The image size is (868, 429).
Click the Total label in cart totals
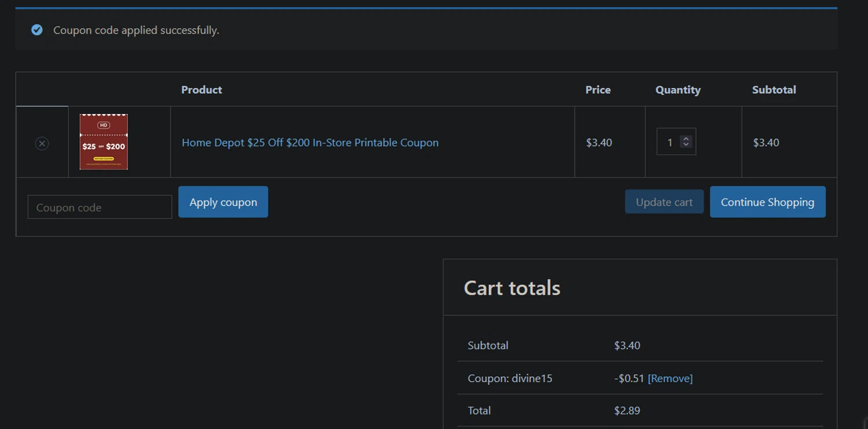click(x=479, y=410)
